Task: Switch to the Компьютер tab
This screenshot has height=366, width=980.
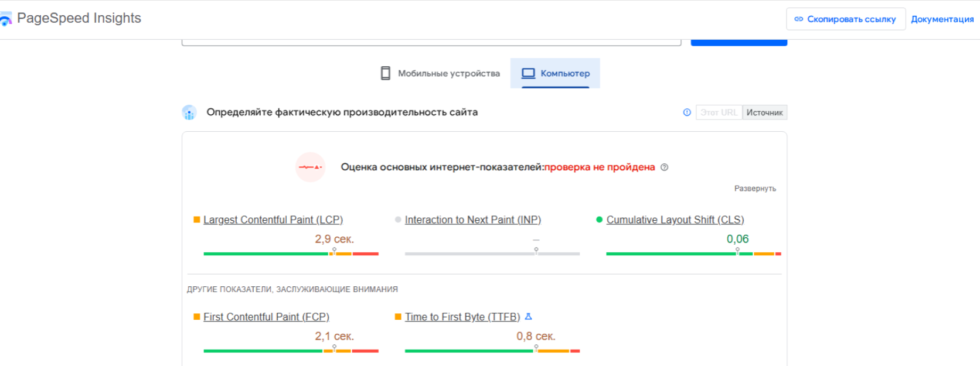Action: coord(555,73)
